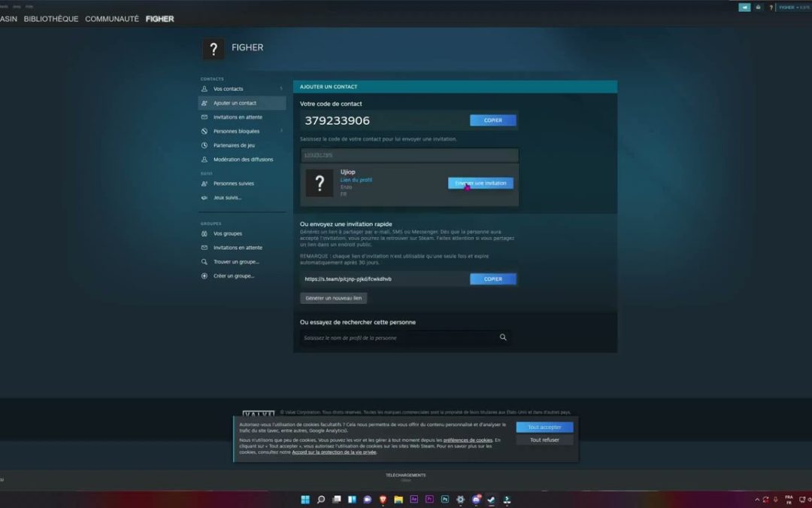Click the Trouver un groupe magnifier icon
Screen dimensions: 812x508
204,262
